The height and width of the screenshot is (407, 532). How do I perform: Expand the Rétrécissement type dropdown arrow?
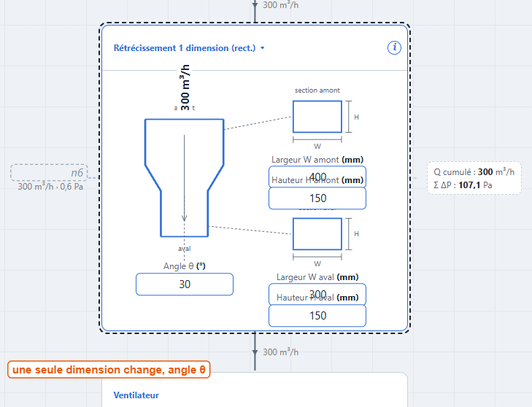click(x=262, y=48)
